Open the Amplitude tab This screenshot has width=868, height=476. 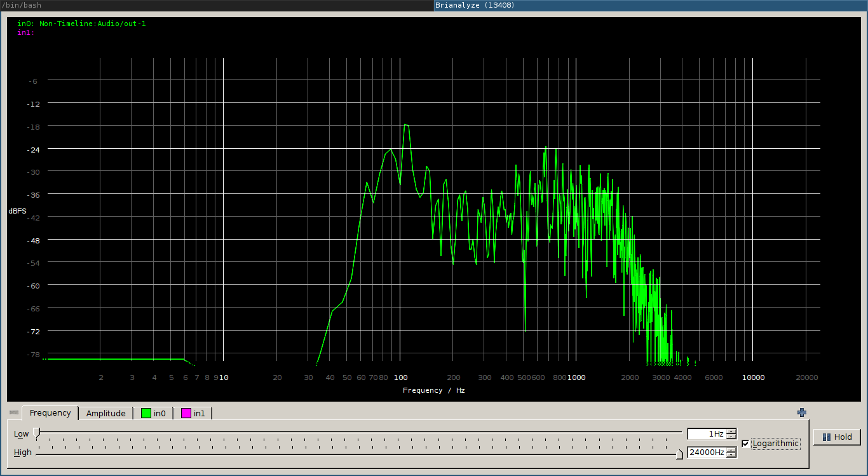(x=106, y=414)
